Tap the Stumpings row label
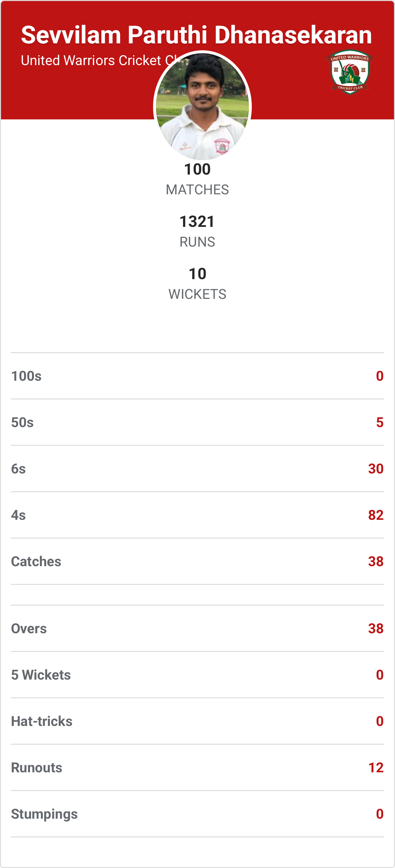395x868 pixels. point(44,814)
